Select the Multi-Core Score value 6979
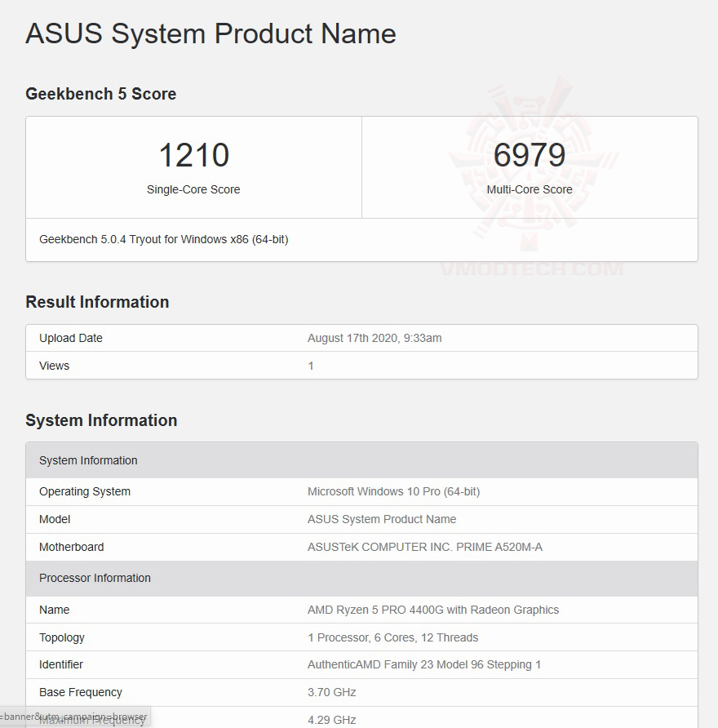This screenshot has width=718, height=728. (530, 155)
